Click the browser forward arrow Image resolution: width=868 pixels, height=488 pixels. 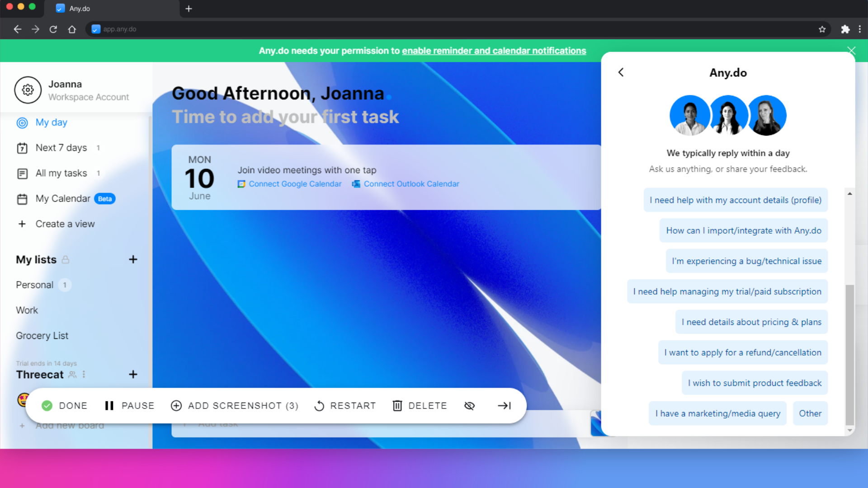click(35, 29)
